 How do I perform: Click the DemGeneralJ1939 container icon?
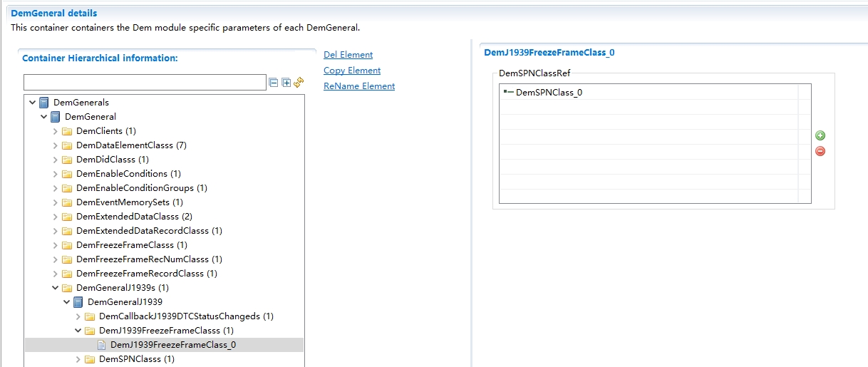(78, 302)
